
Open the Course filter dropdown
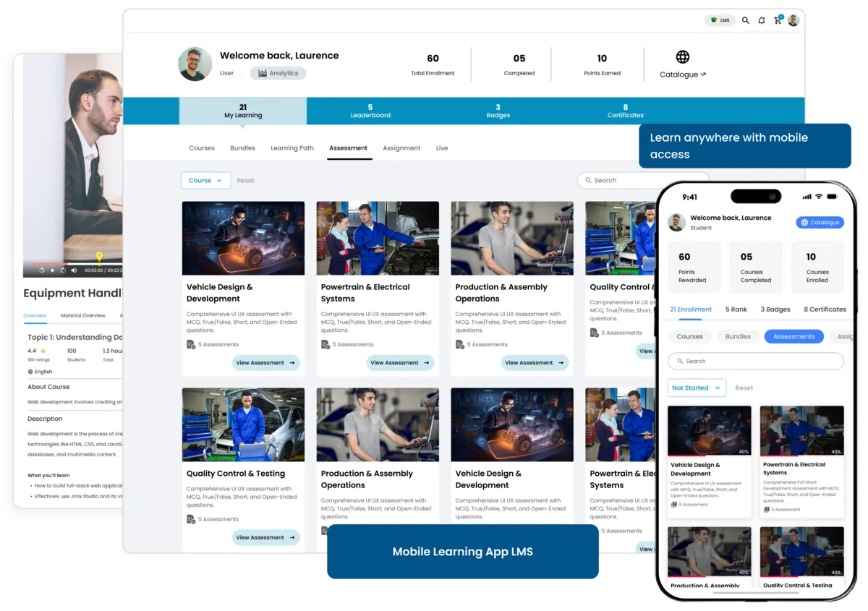click(x=205, y=180)
